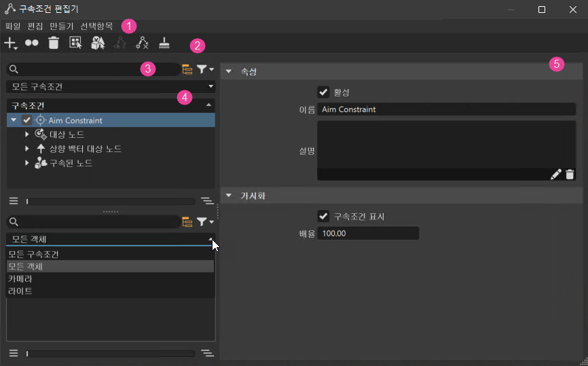Screen dimensions: 588x366
Task: Click the broom clean-up toolbar icon
Action: tap(164, 43)
